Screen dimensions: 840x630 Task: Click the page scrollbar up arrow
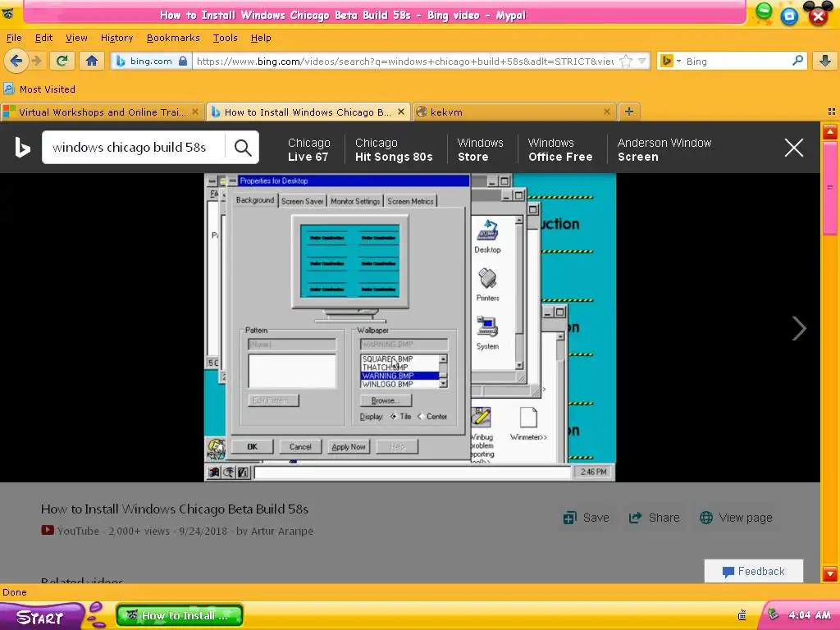click(x=830, y=132)
